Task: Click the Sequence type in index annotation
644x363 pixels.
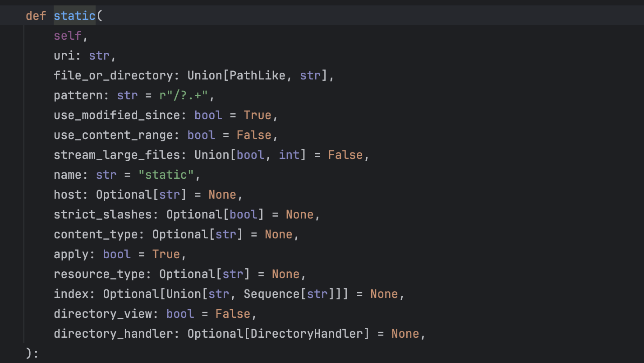Action: point(272,294)
